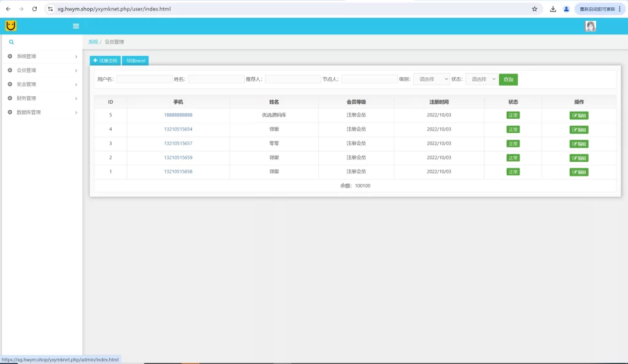Click the green 查询 button
Image resolution: width=628 pixels, height=364 pixels.
point(508,79)
